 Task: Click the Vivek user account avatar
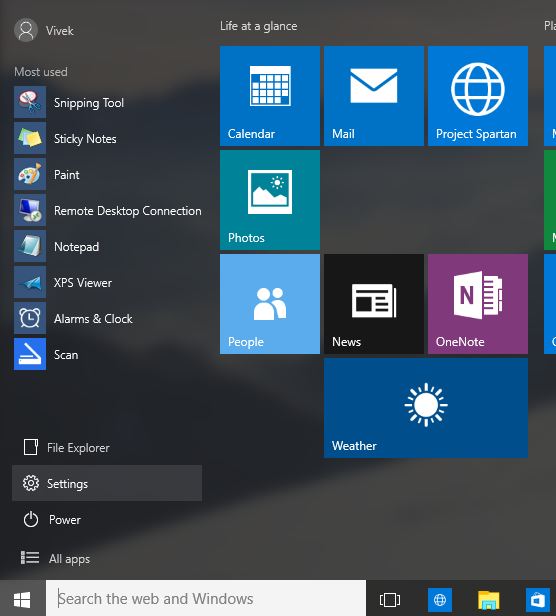click(x=26, y=30)
